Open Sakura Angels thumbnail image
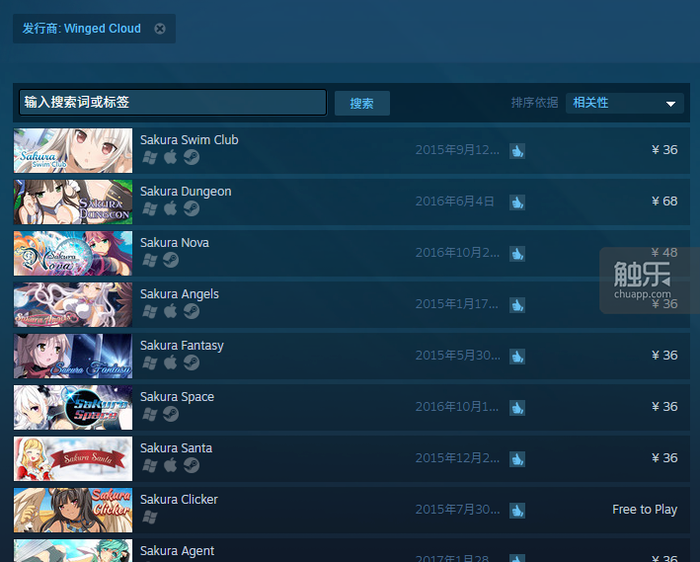 (x=73, y=304)
